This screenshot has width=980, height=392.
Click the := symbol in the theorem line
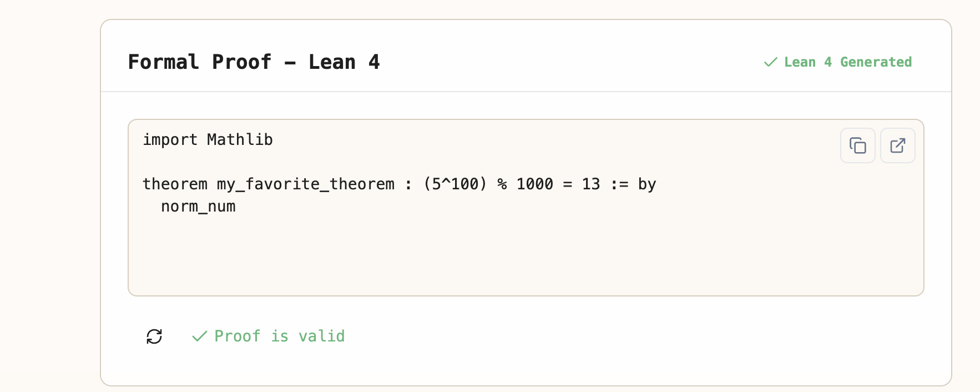click(x=619, y=184)
